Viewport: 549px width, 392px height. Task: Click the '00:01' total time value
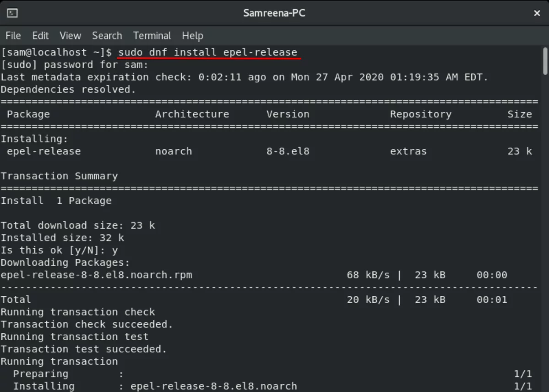coord(492,299)
